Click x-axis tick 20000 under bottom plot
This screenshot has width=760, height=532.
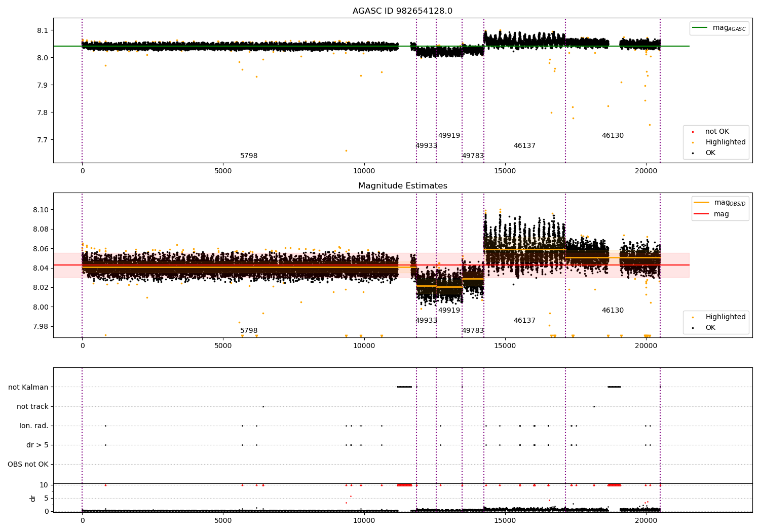click(x=646, y=521)
